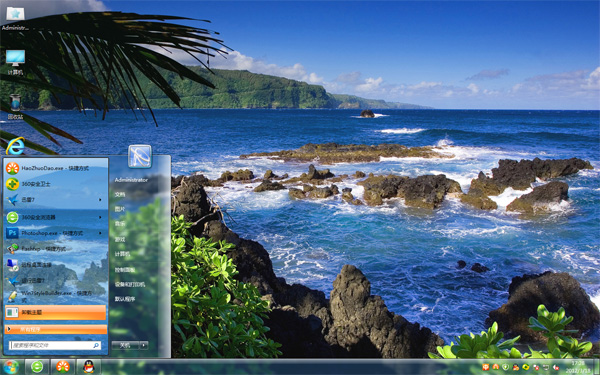
Task: Open 音乐 music link
Action: pos(120,223)
